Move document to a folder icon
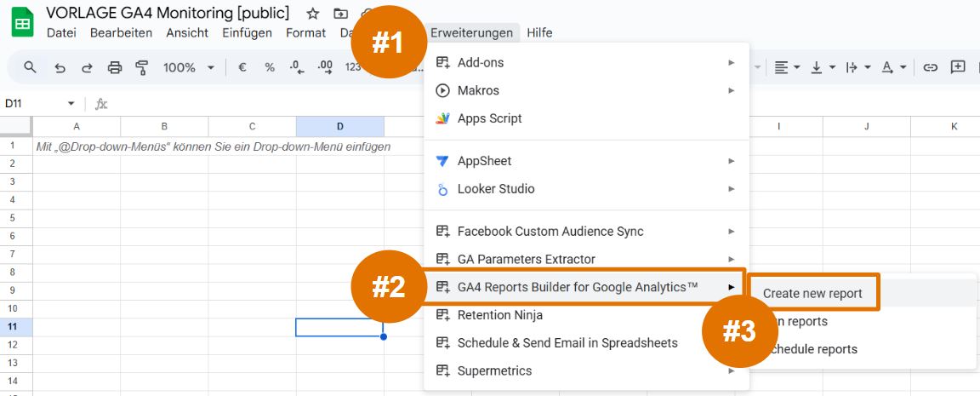 click(340, 13)
